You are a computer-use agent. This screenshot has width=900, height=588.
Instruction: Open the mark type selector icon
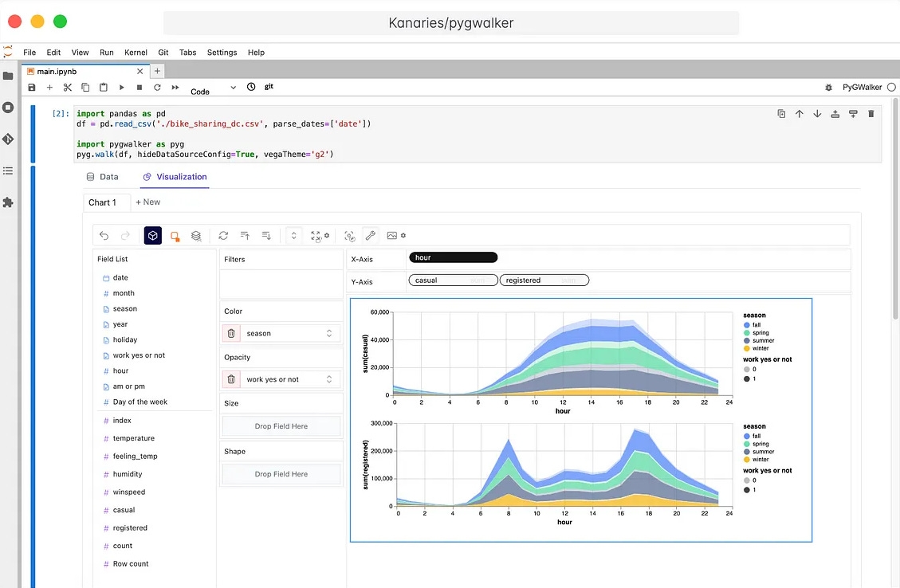tap(175, 236)
